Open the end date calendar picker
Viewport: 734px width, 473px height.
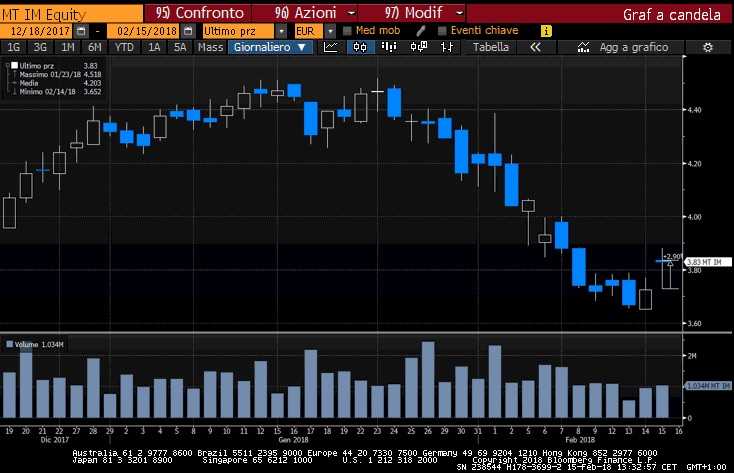click(188, 31)
